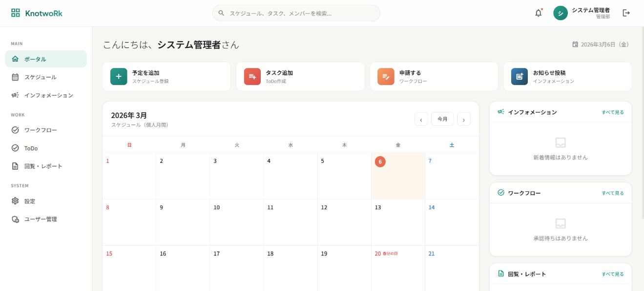644x291 pixels.
Task: Click the logout icon
Action: click(626, 13)
